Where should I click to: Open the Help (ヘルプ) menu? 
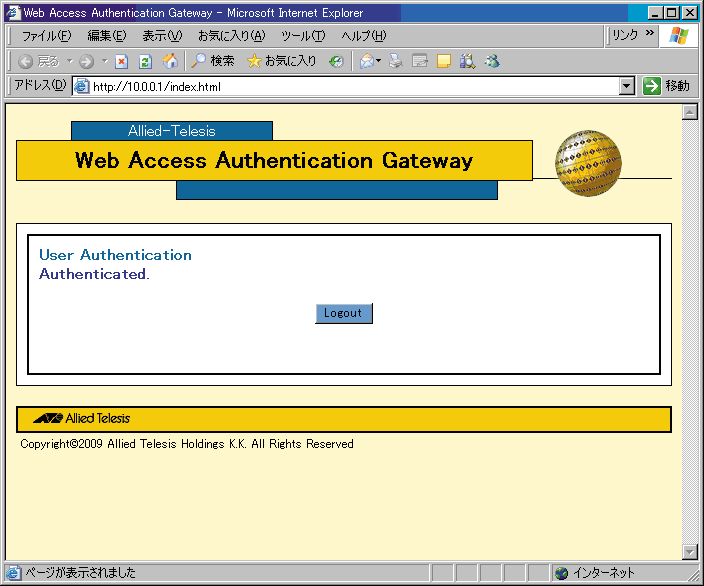363,36
